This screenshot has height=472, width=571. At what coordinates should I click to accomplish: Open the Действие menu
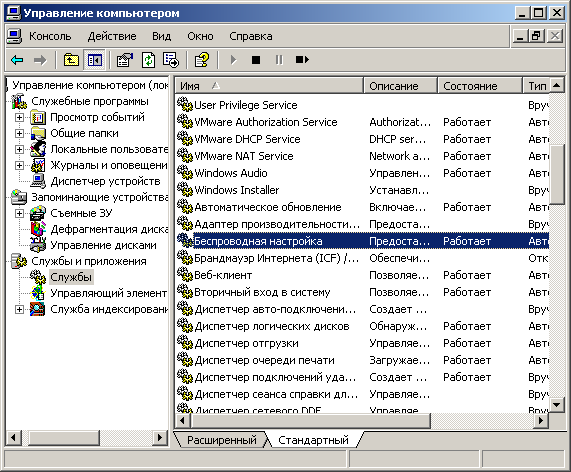[112, 36]
